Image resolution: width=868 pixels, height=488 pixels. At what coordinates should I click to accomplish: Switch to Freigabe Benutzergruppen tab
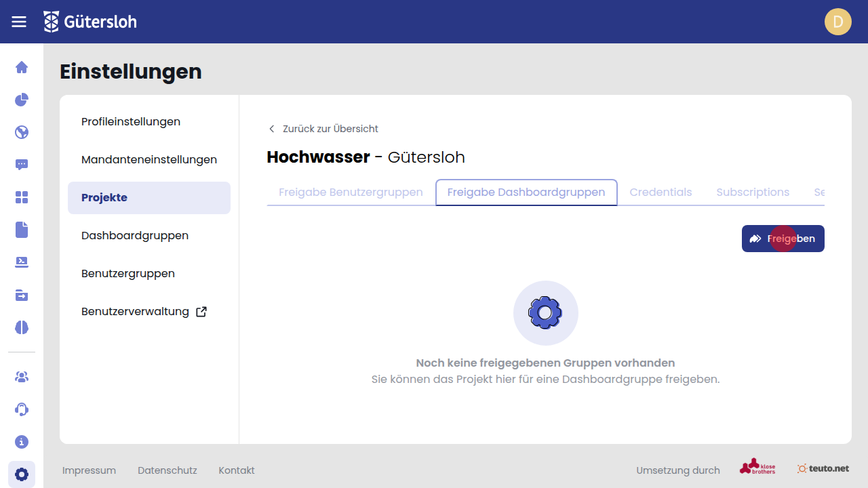tap(351, 192)
